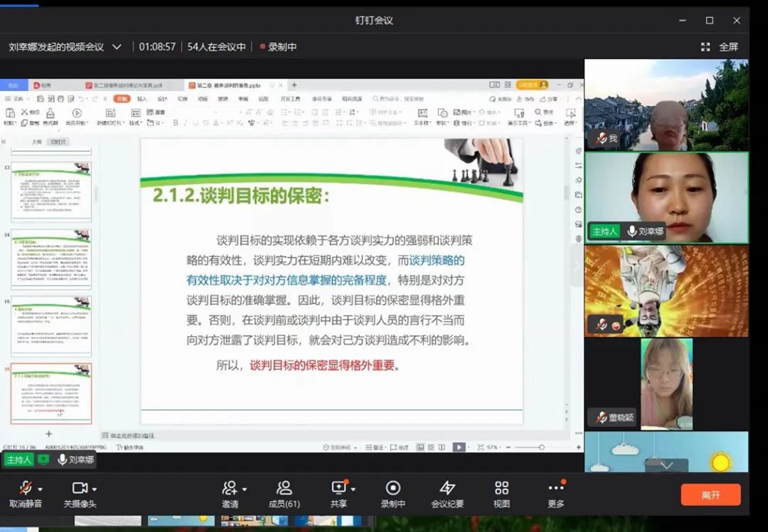Turn off camera with 关摄像头
Viewport: 768px width, 532px height.
tap(78, 489)
